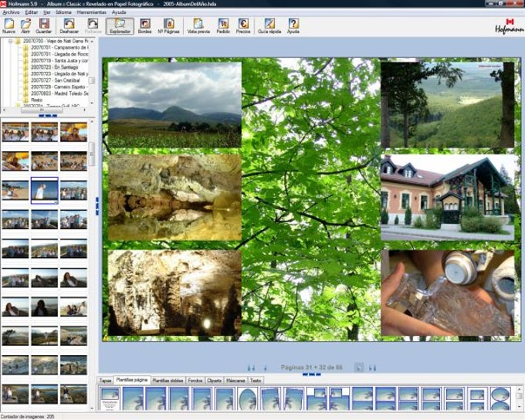Image resolution: width=525 pixels, height=420 pixels.
Task: Click the Nuevo (new album) toolbar icon
Action: [x=9, y=26]
